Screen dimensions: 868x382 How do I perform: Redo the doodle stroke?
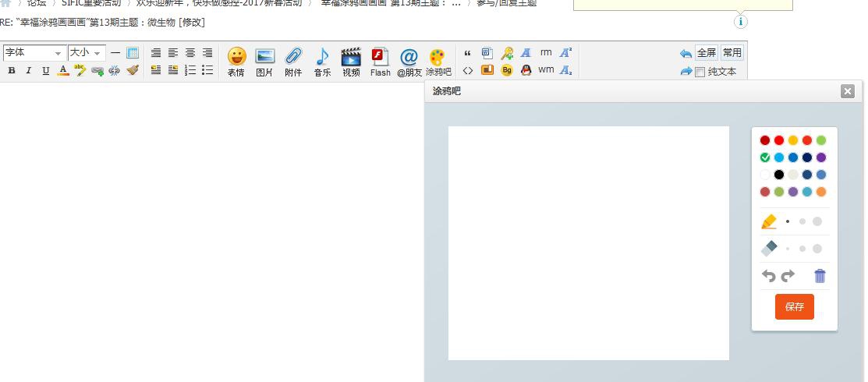click(788, 276)
